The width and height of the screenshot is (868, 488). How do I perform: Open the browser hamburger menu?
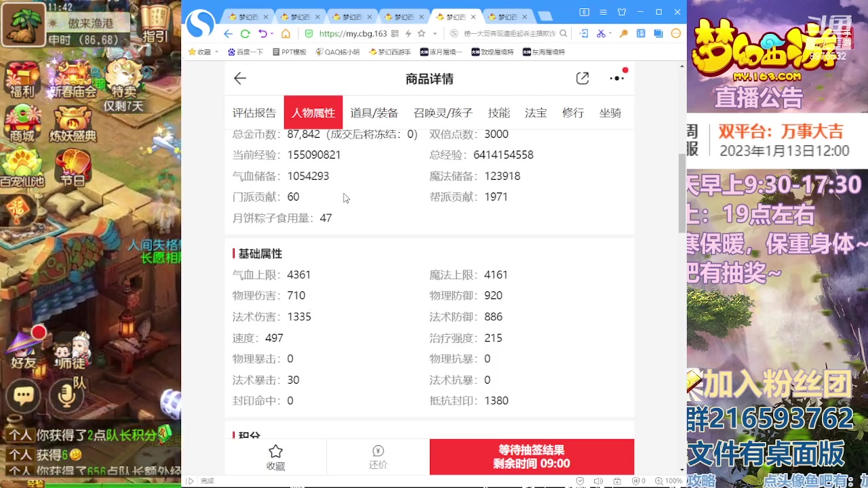pos(603,12)
